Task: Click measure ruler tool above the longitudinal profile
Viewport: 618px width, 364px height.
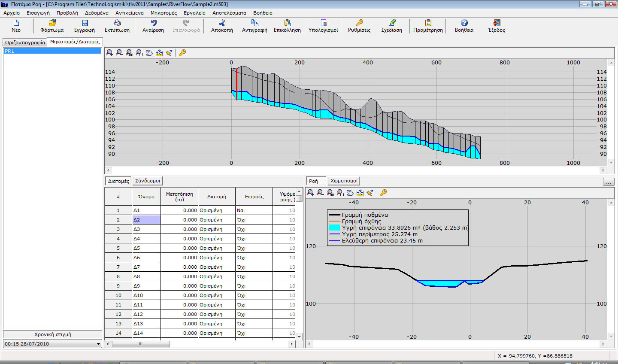Action: (159, 53)
